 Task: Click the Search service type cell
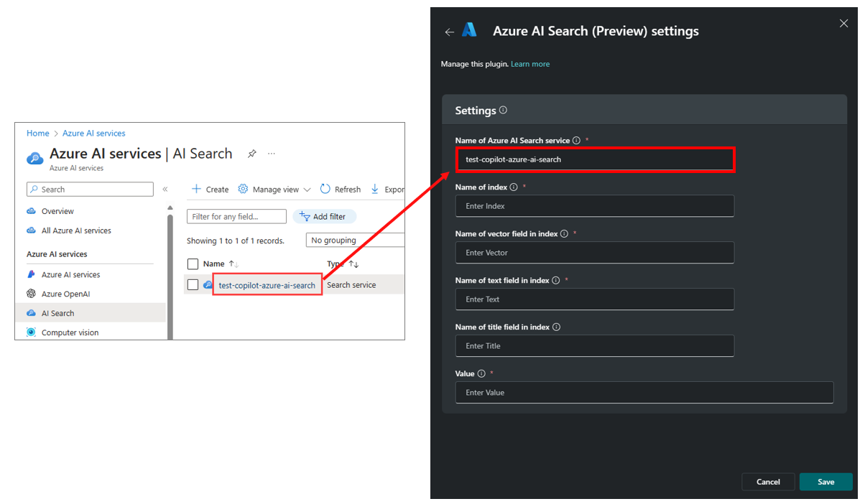[351, 285]
